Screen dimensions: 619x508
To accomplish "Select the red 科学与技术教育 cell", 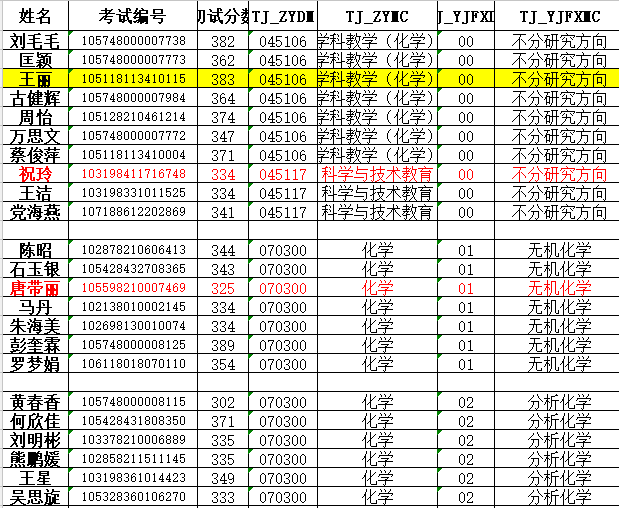I will [377, 174].
